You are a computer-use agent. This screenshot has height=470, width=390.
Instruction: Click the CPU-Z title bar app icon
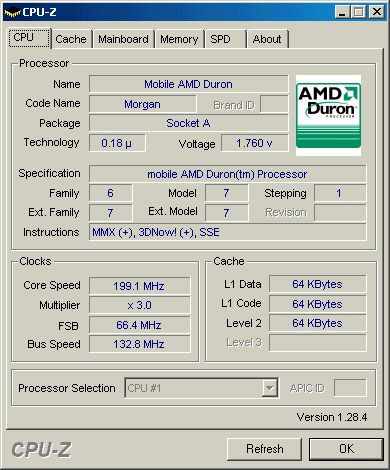pyautogui.click(x=12, y=12)
